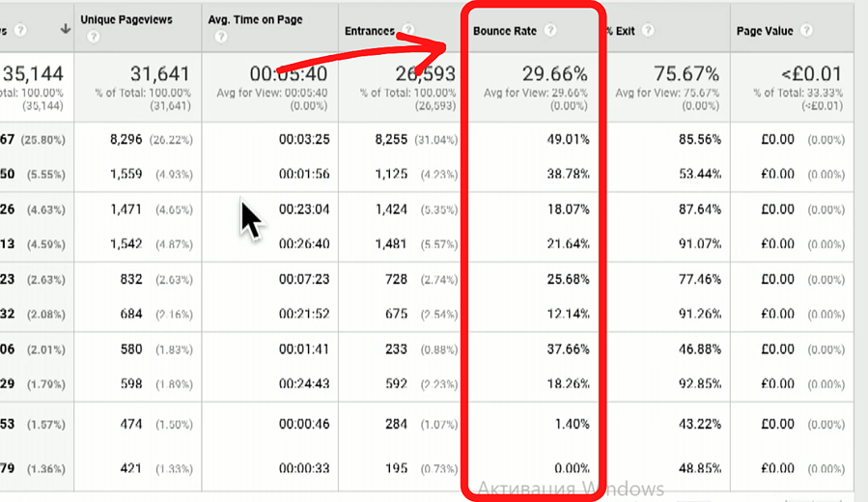Click the Unique Pageviews cell 1,471

pyautogui.click(x=126, y=209)
